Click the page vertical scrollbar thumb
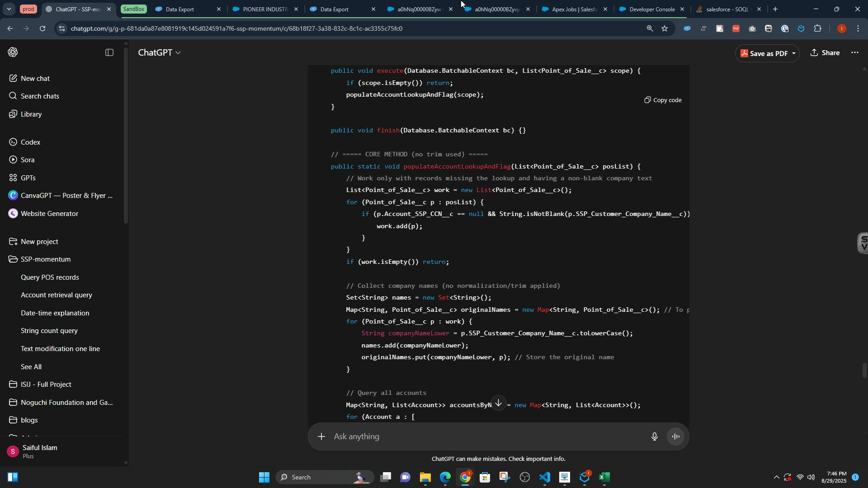The width and height of the screenshot is (868, 488). click(x=864, y=371)
